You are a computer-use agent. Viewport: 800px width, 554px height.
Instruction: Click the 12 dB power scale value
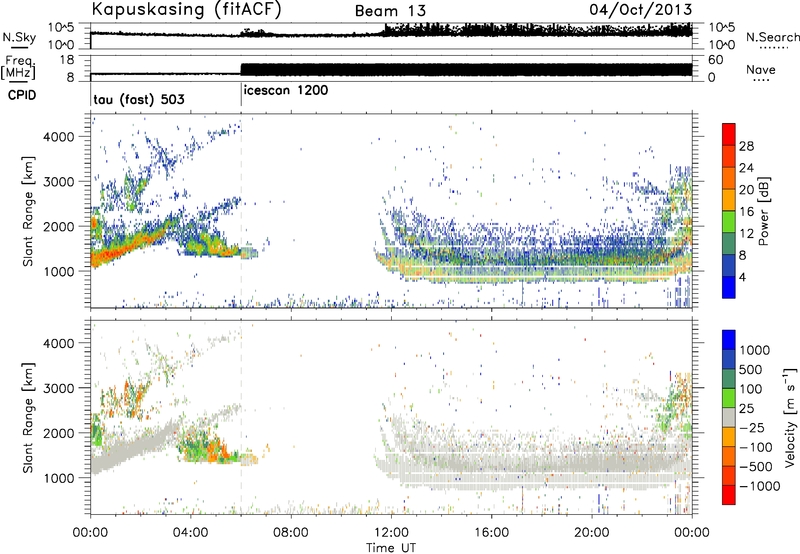click(x=746, y=234)
